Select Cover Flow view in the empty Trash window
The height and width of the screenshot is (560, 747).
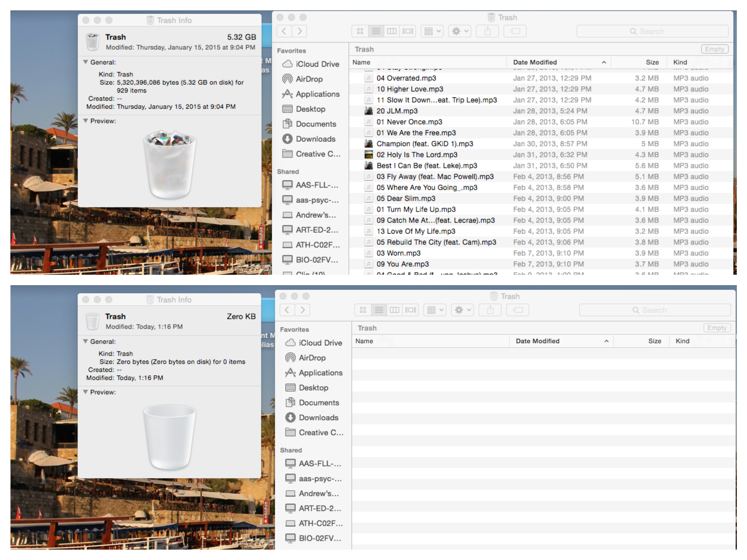pyautogui.click(x=410, y=310)
